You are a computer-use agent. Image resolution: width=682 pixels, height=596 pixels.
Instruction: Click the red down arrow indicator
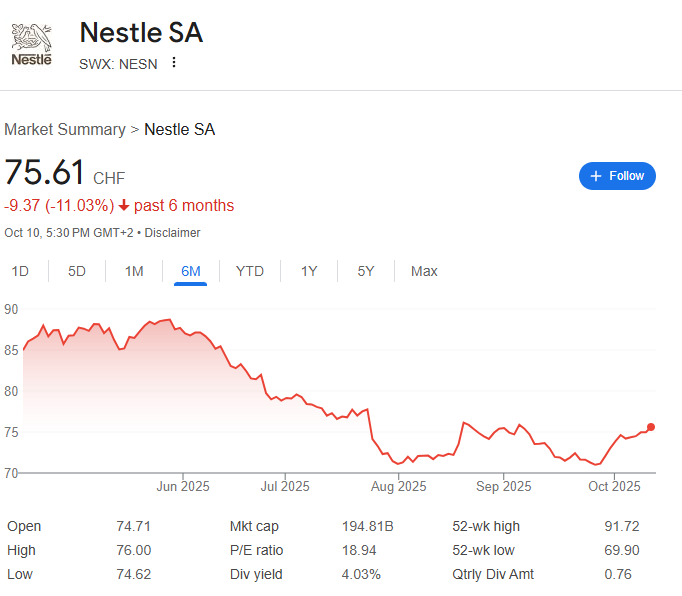point(123,206)
